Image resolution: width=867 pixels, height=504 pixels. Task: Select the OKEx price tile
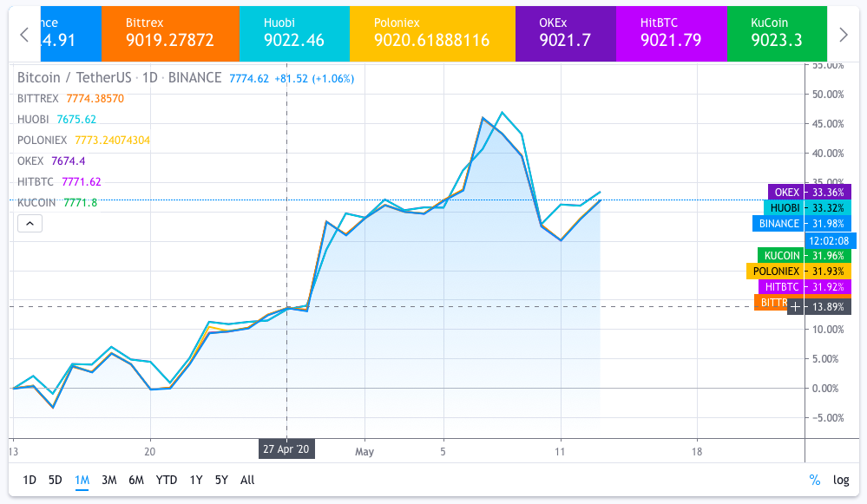pos(566,34)
